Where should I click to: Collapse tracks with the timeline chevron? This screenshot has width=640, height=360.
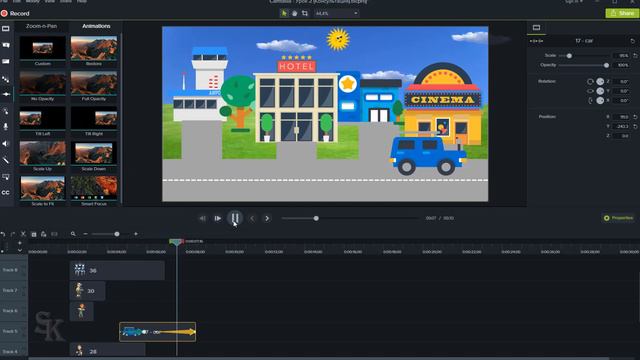(x=20, y=250)
